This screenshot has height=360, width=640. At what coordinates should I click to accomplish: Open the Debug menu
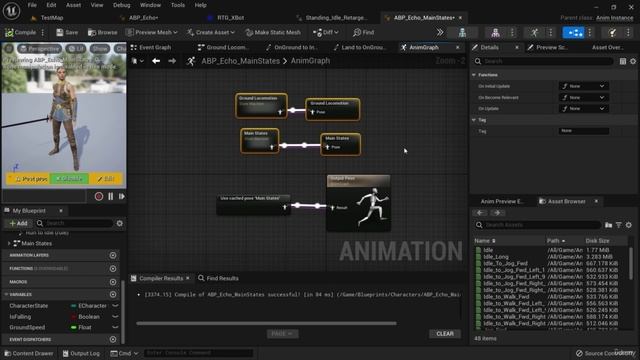pos(121,5)
